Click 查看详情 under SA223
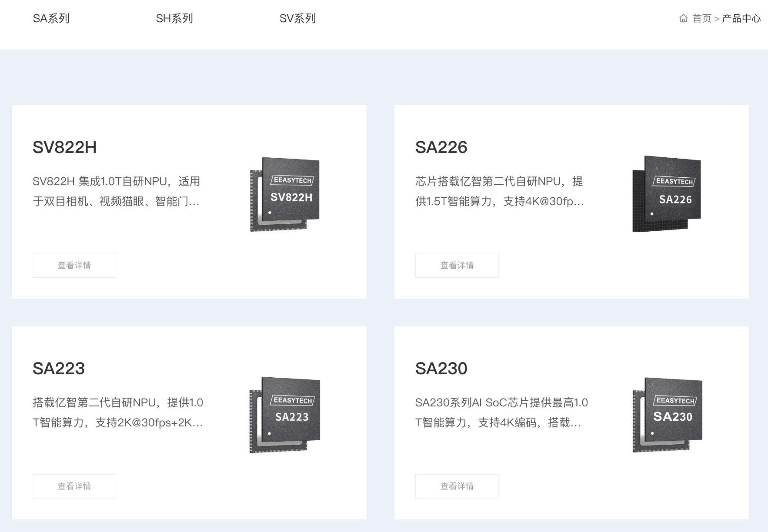 click(x=74, y=486)
